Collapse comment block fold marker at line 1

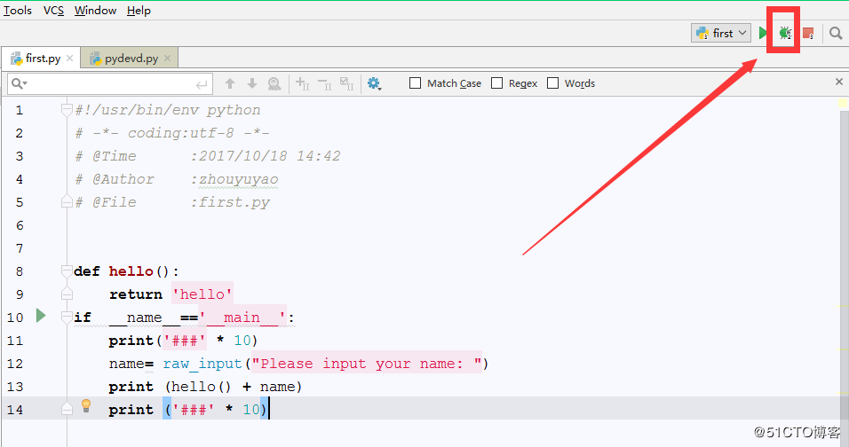click(67, 110)
